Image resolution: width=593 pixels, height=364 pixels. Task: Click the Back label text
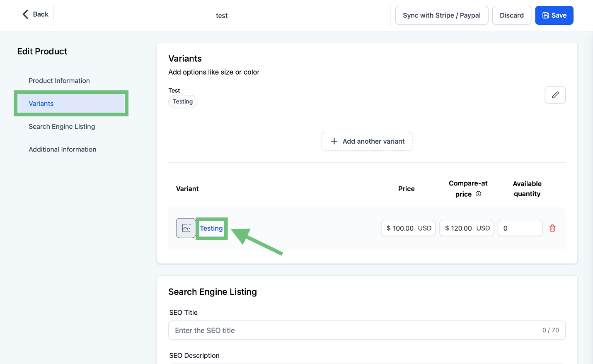41,14
